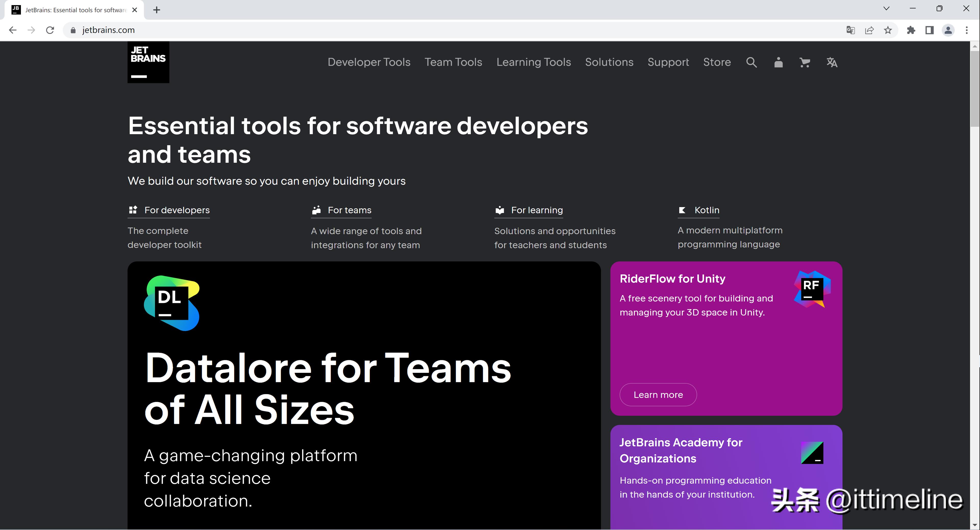Screen dimensions: 980x530
Task: Open the Support menu
Action: tap(668, 62)
